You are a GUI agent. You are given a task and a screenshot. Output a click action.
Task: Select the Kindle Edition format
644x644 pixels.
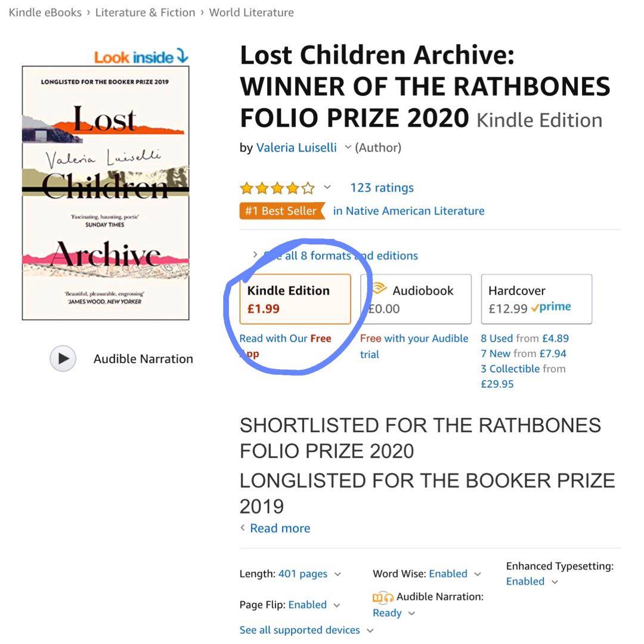[x=295, y=299]
